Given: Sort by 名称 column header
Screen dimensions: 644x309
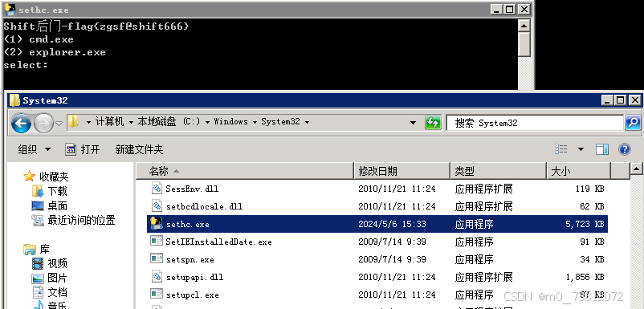Looking at the screenshot, I should click(x=244, y=171).
